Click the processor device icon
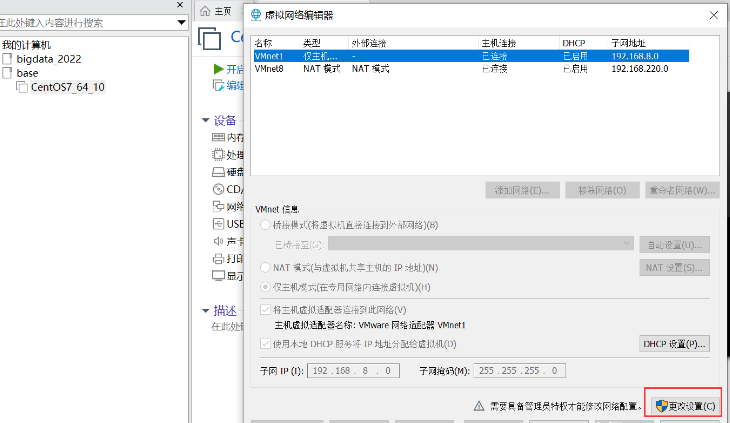The width and height of the screenshot is (730, 423). pos(218,154)
